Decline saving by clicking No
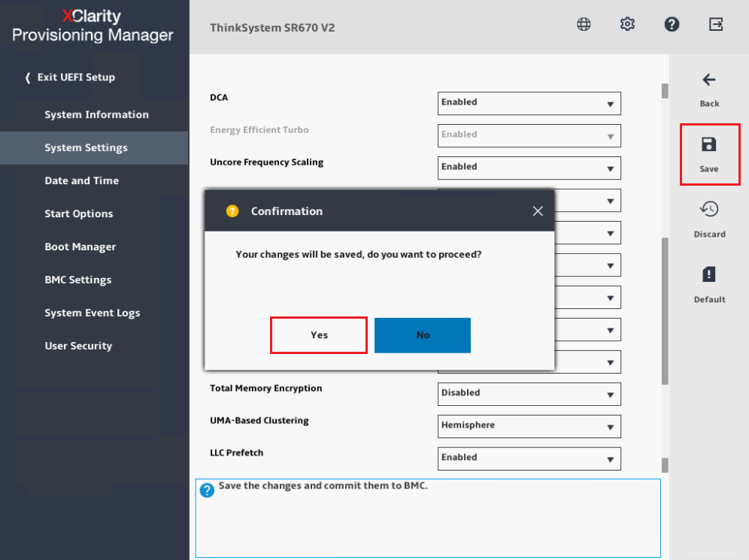The image size is (749, 560). coord(423,335)
